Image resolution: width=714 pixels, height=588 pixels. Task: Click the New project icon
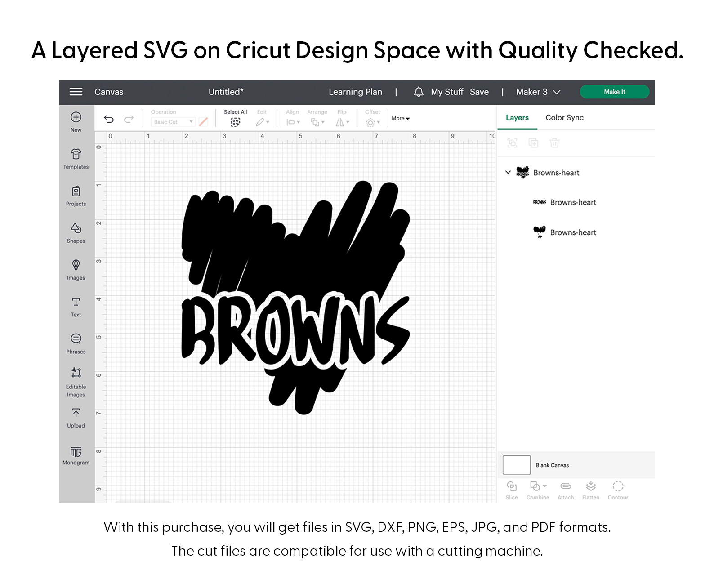tap(76, 117)
